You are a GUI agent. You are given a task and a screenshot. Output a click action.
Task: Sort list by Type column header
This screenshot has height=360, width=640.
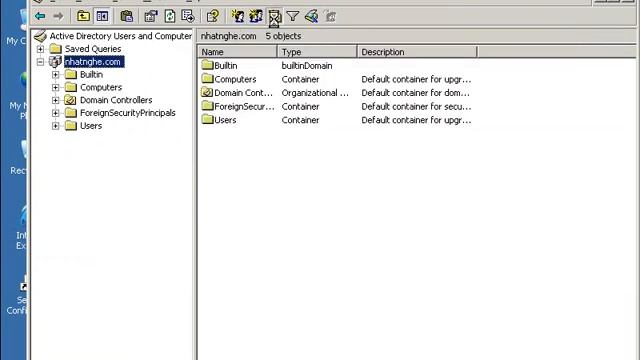coord(317,52)
